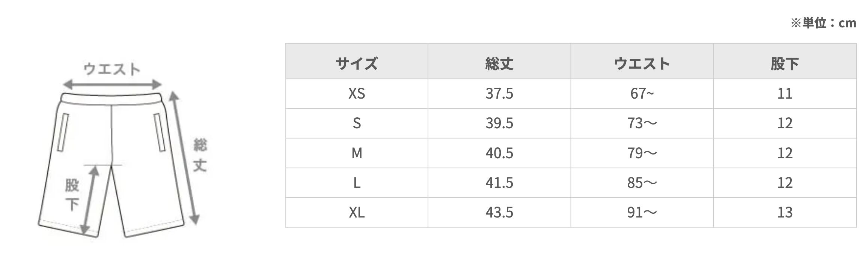The height and width of the screenshot is (264, 868).
Task: Click the XS size cell
Action: click(357, 93)
